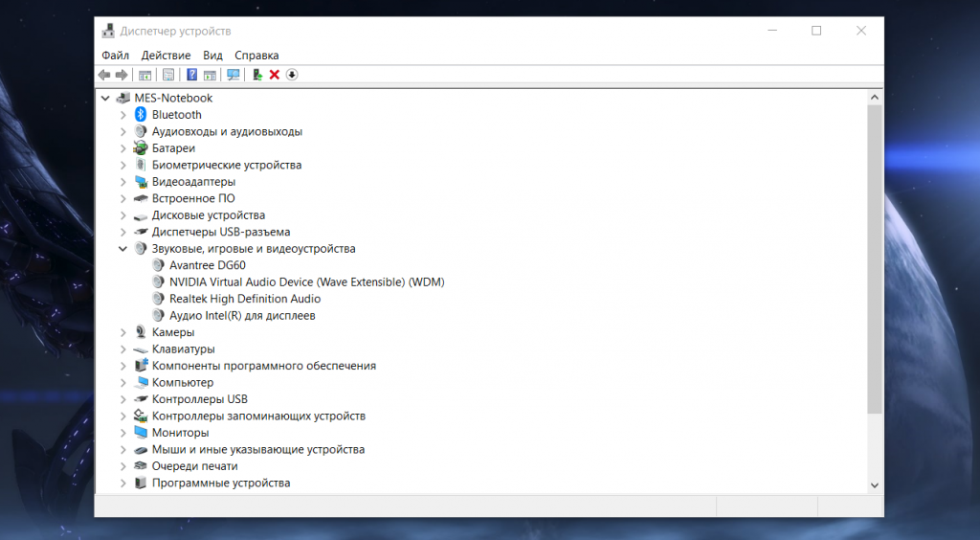This screenshot has width=980, height=540.
Task: Click the Диспетчер устройств title bar icon
Action: coord(109,31)
